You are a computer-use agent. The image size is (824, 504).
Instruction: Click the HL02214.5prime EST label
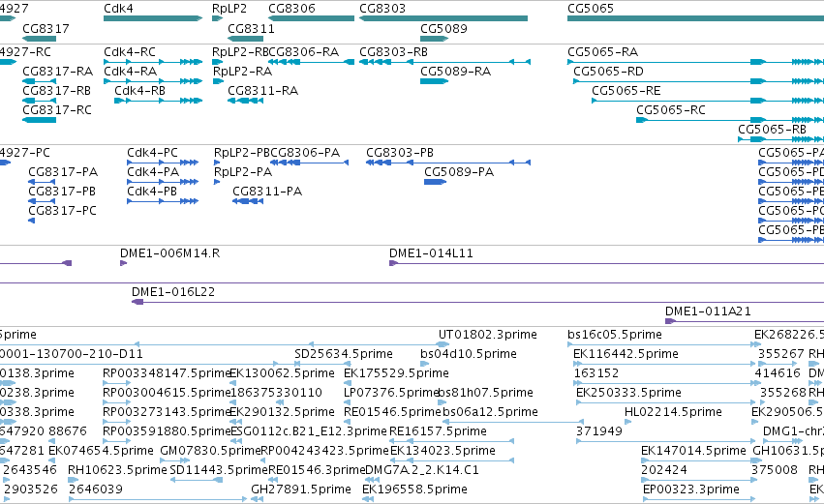[x=673, y=413]
